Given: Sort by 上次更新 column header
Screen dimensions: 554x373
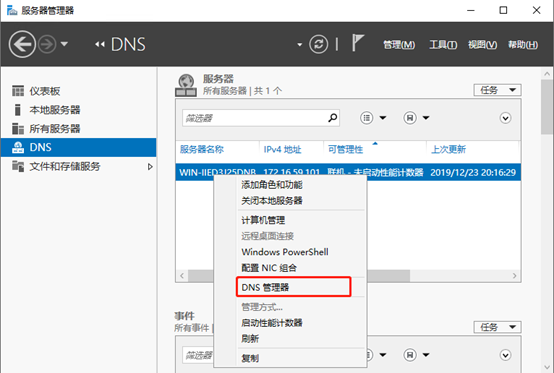Looking at the screenshot, I should tap(448, 149).
